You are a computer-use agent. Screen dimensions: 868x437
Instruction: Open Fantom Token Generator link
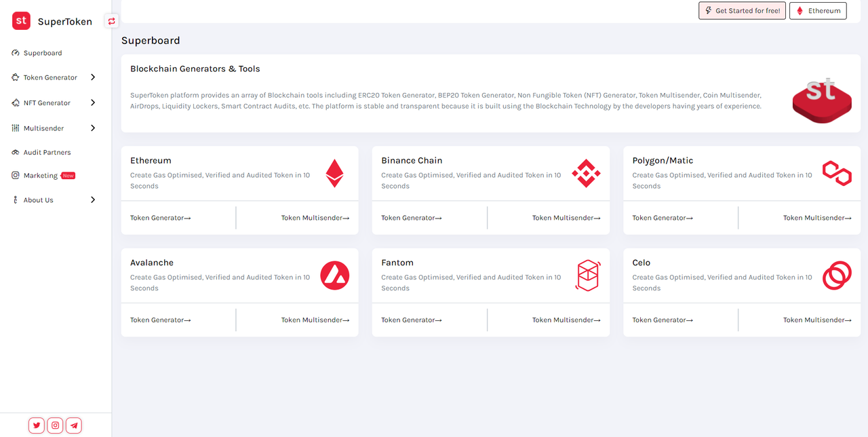(412, 320)
